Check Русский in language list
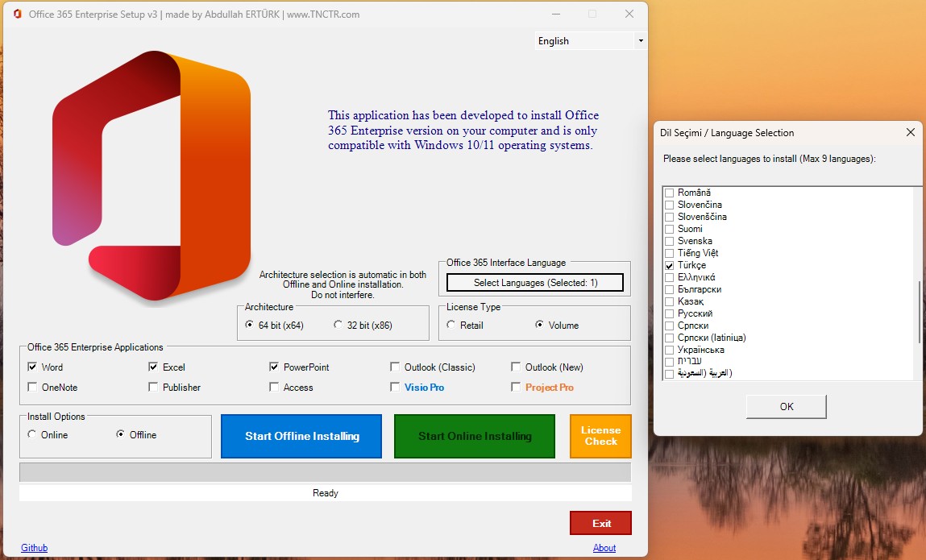 click(x=669, y=313)
